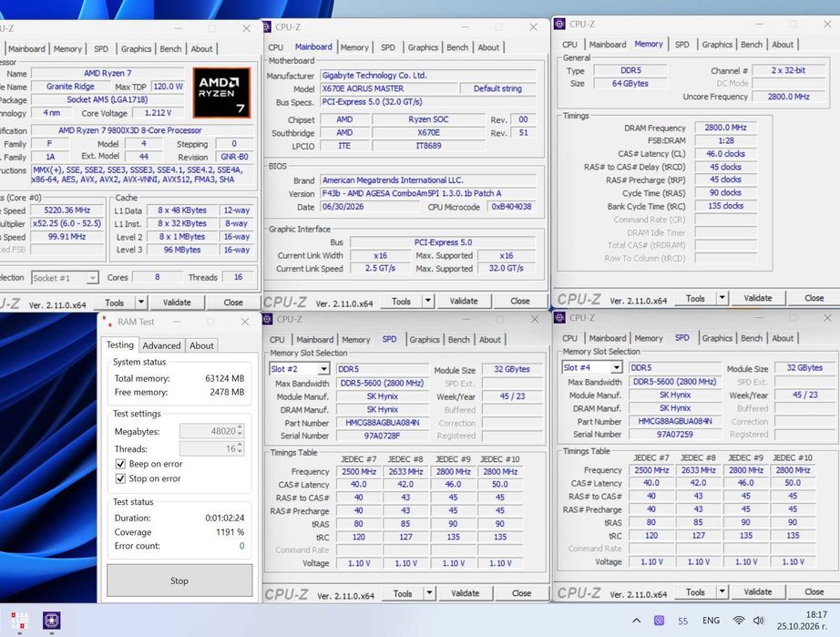Screen dimensions: 840x637
Task: Open CPU-Z chip icon on the taskbar
Action: pyautogui.click(x=51, y=621)
